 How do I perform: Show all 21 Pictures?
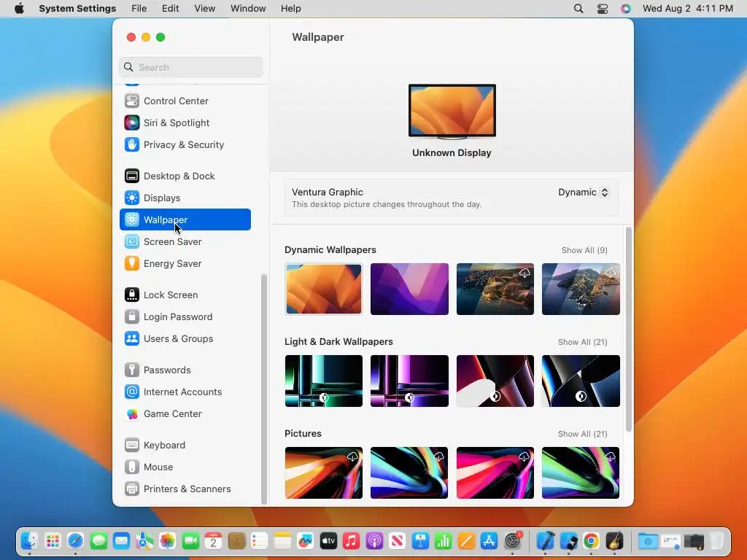(x=582, y=435)
